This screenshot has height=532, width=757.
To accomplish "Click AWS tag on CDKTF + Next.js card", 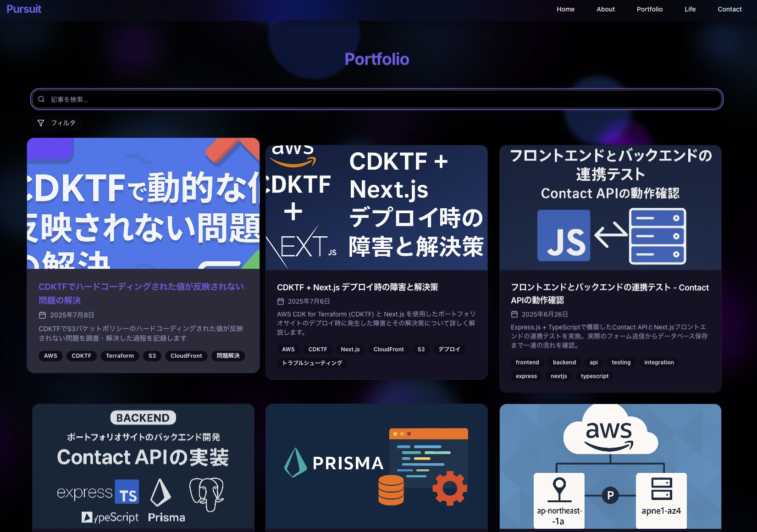I will point(288,349).
